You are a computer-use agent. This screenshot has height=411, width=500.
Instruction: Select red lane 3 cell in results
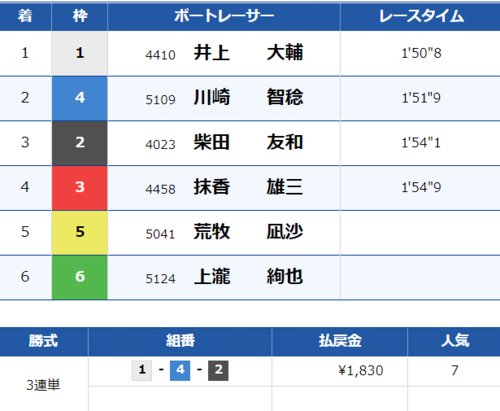[80, 188]
